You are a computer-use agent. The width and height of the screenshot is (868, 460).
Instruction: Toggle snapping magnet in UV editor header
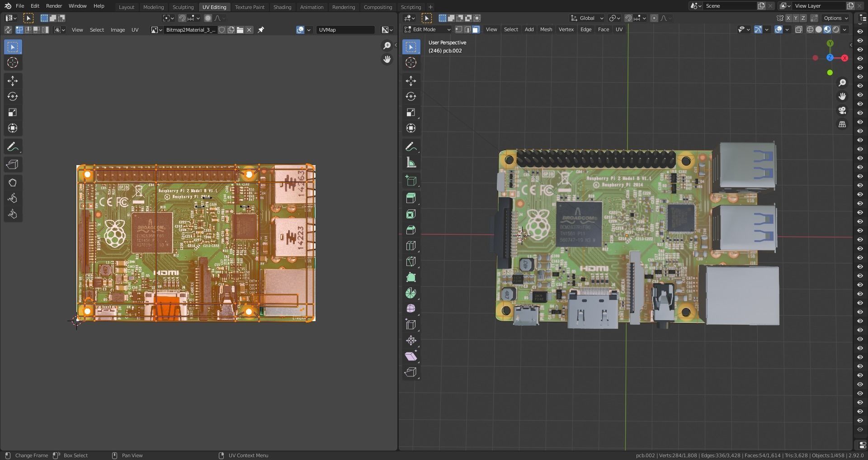tap(182, 18)
